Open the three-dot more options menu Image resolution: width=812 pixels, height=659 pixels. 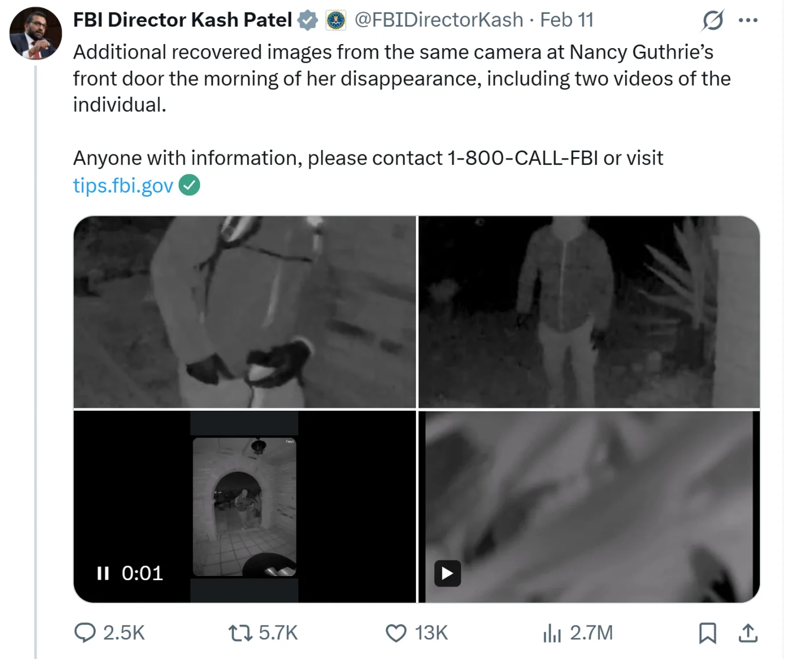click(x=748, y=21)
